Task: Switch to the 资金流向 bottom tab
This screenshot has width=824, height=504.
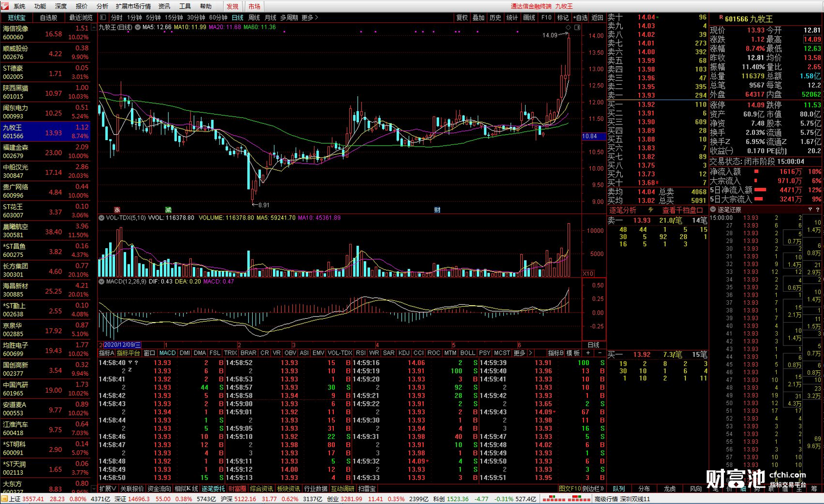Action: coord(159,489)
